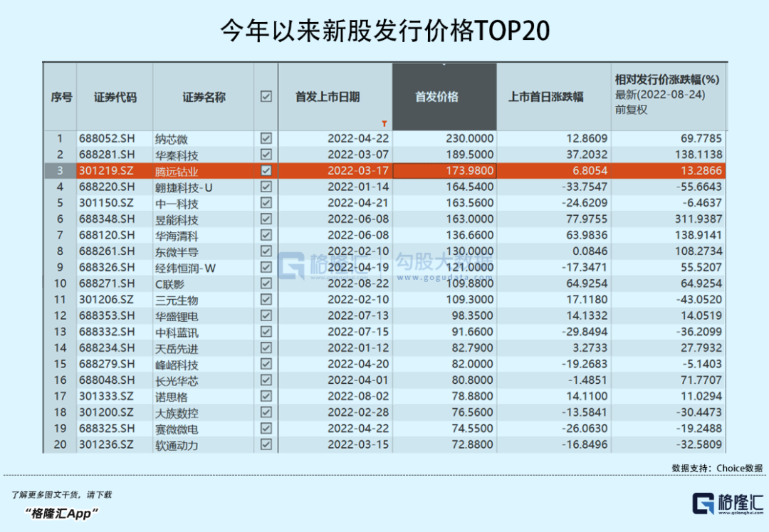The width and height of the screenshot is (769, 532).
Task: Toggle the 天岳先进 row checkbox
Action: pos(266,348)
